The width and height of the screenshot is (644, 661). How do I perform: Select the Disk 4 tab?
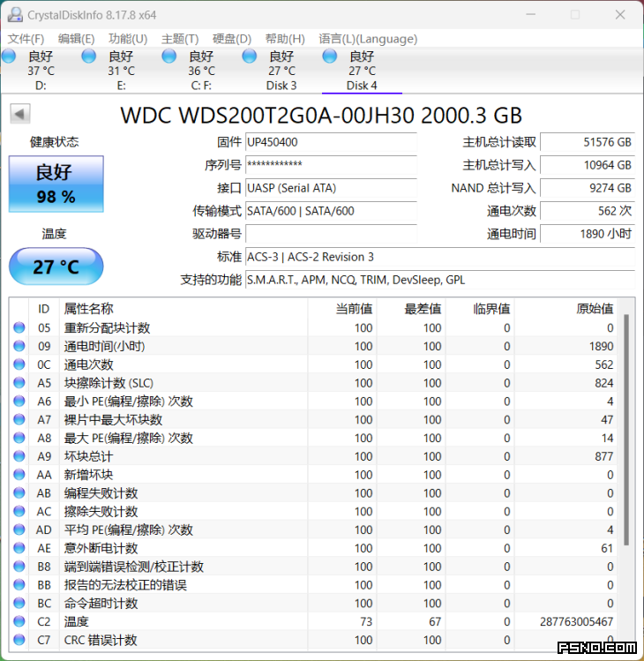click(362, 71)
